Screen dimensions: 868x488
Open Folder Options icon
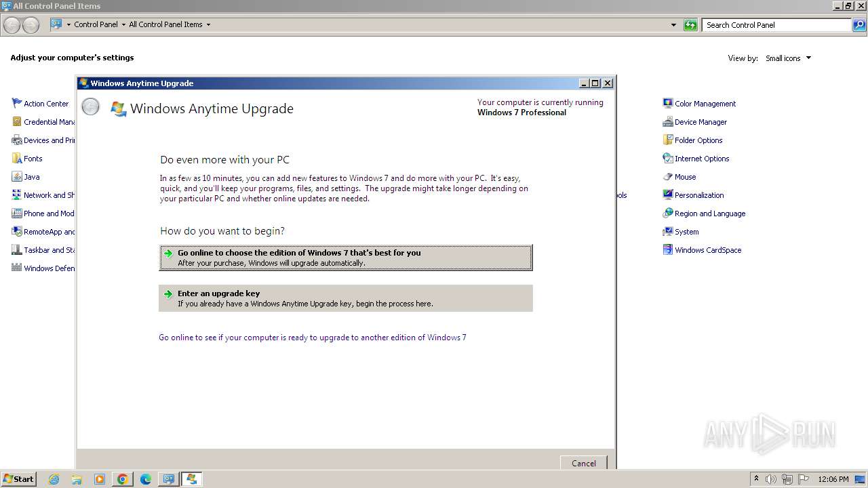coord(668,140)
